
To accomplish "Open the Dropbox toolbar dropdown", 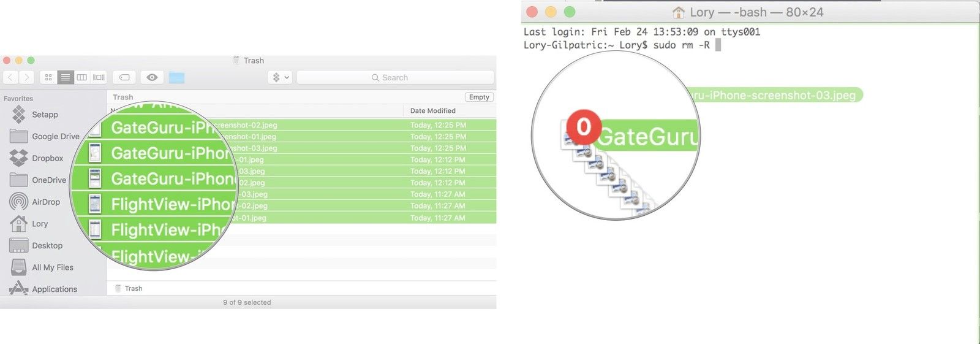I will (x=281, y=77).
